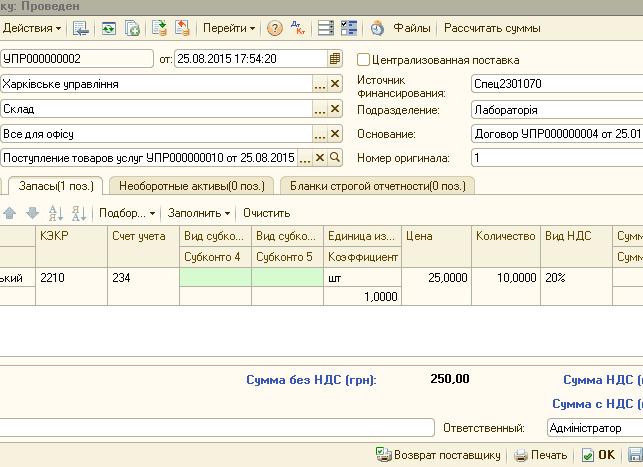Open selection for Поступление товаров услуг field
This screenshot has width=643, height=467.
305,158
